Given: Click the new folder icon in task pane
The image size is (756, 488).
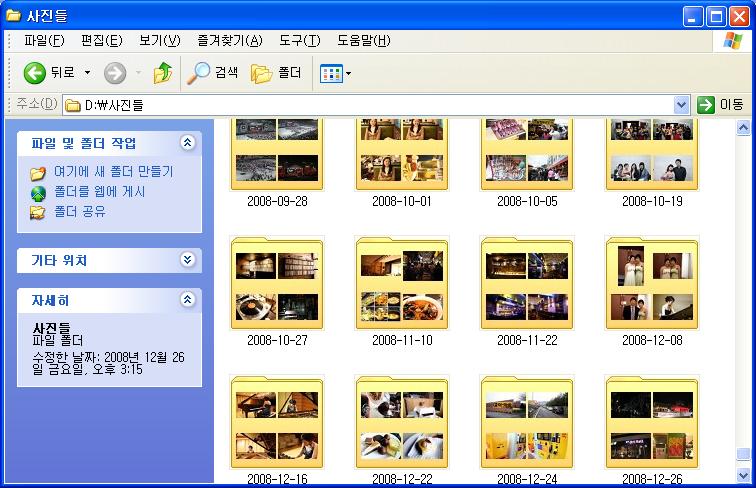Looking at the screenshot, I should pos(38,173).
